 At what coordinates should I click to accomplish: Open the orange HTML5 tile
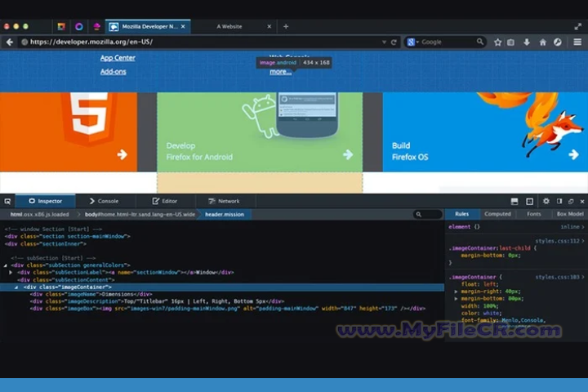(69, 132)
